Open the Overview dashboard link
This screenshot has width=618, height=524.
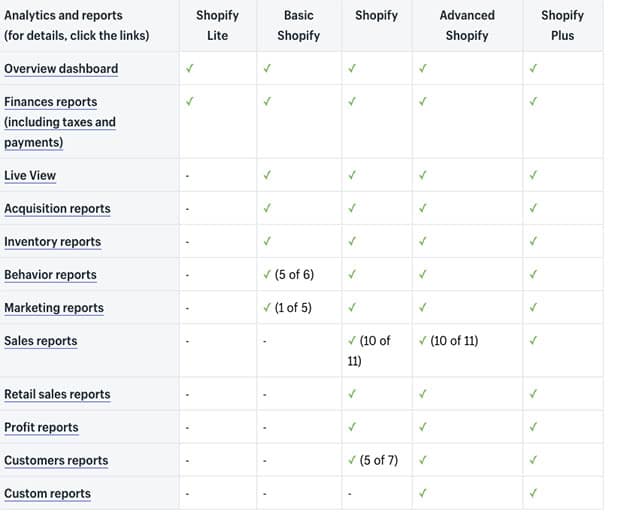pos(61,69)
